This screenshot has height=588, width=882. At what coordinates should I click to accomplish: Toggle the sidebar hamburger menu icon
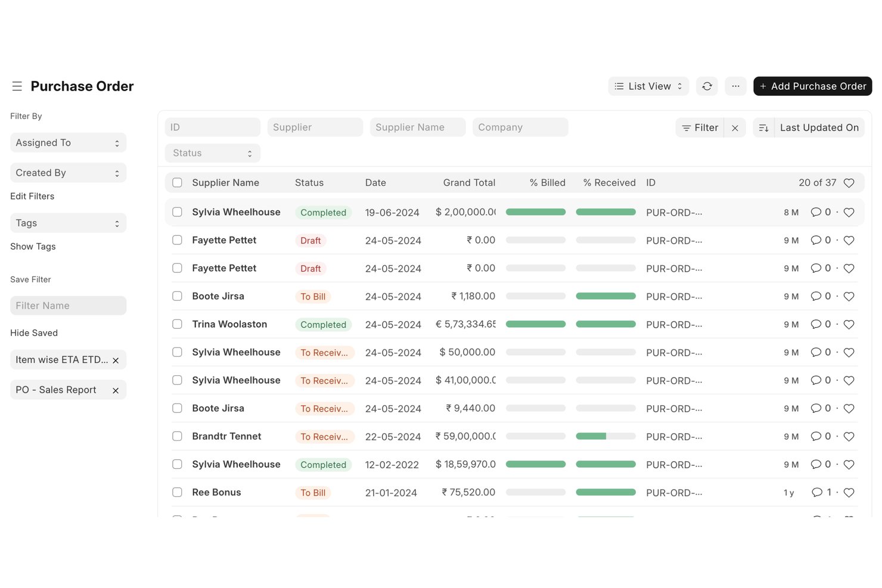[17, 86]
